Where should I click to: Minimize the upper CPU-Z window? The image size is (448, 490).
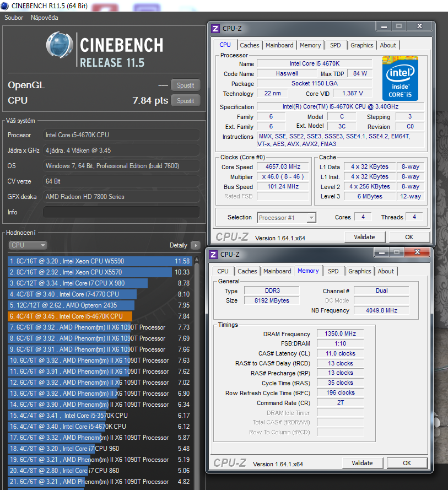click(384, 26)
